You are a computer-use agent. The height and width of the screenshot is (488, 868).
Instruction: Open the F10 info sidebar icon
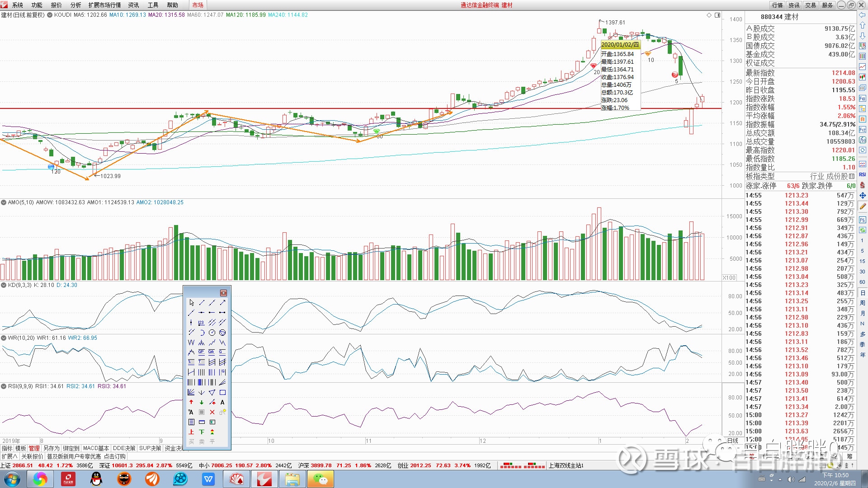(863, 99)
